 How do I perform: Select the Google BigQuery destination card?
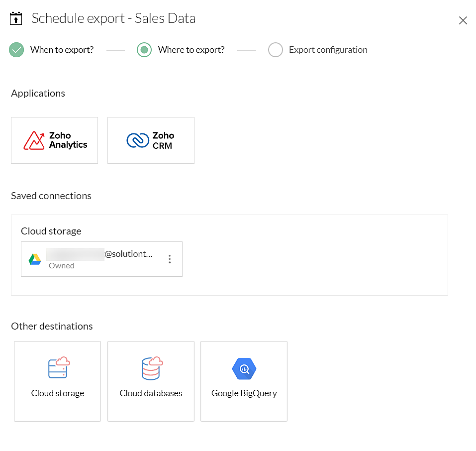pos(244,381)
